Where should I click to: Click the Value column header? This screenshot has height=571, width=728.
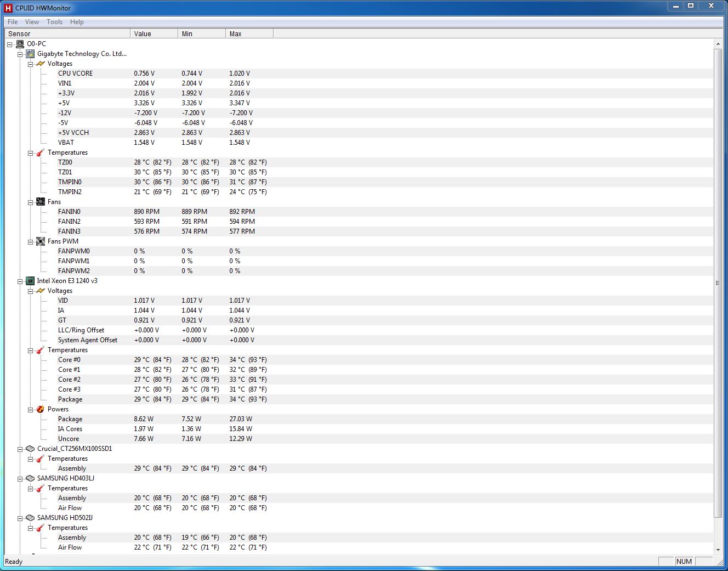click(x=154, y=33)
